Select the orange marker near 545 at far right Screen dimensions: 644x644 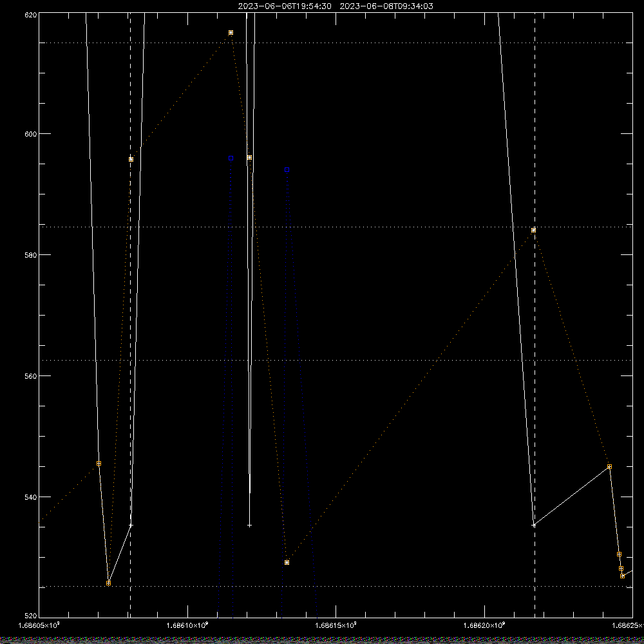609,466
